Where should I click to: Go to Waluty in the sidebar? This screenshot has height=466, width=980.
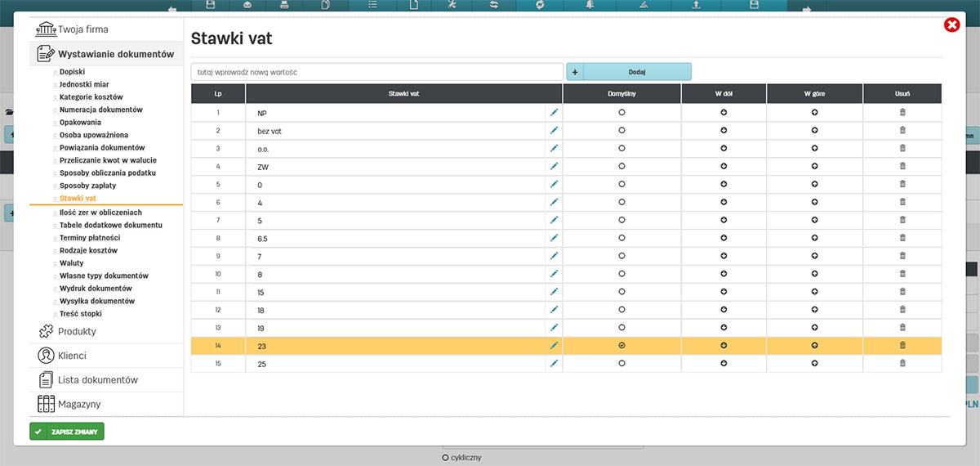point(71,263)
